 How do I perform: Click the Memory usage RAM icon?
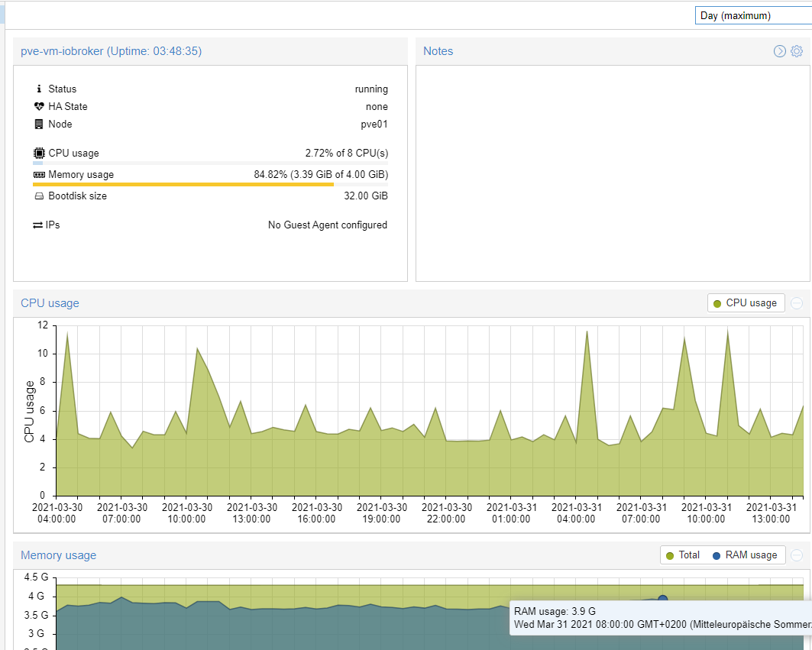coord(39,175)
